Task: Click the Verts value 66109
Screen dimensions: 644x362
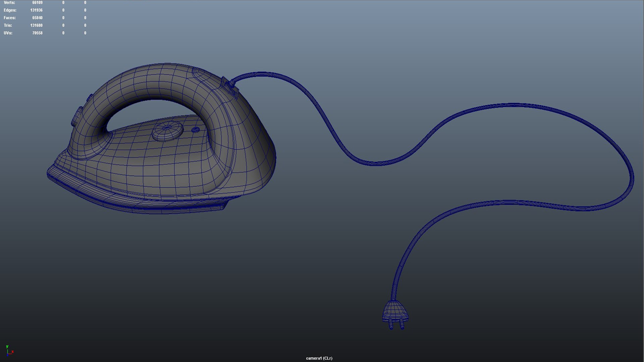Action: pos(37,3)
